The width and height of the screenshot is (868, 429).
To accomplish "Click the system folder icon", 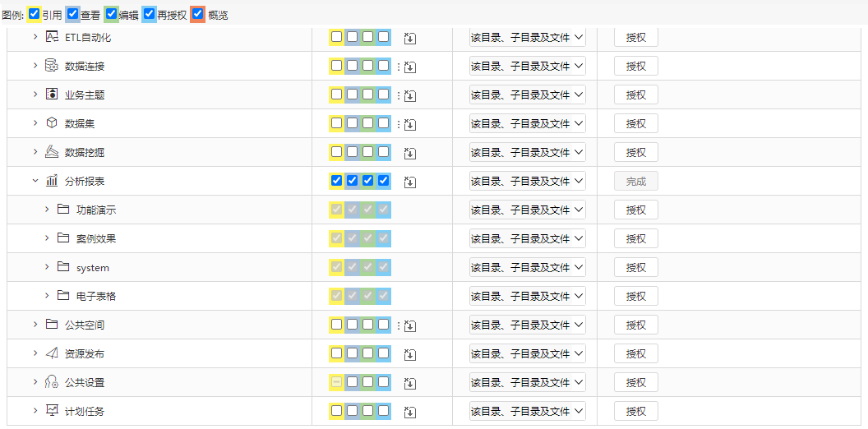I will 63,267.
